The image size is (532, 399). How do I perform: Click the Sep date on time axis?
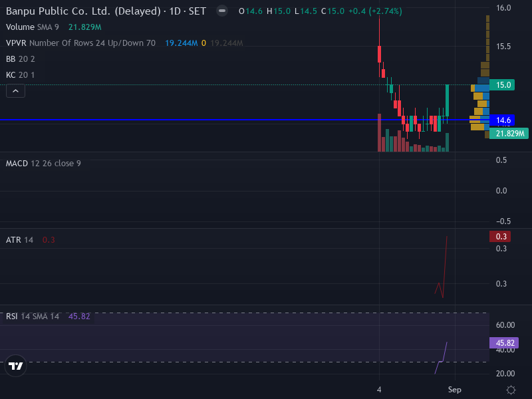coord(455,390)
